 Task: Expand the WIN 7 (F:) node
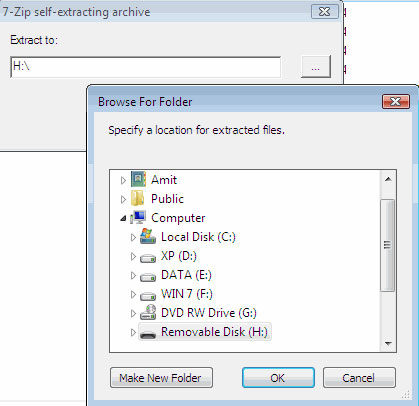(x=133, y=294)
